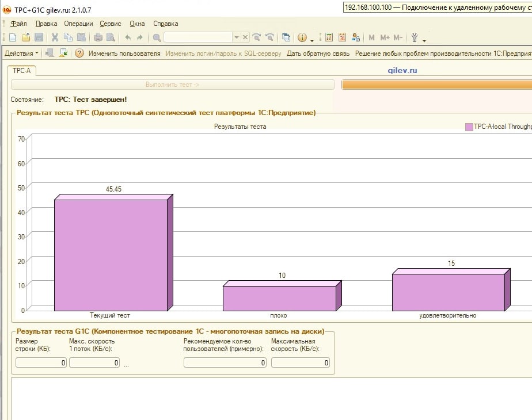The image size is (532, 420).
Task: Open the Правка menu
Action: pyautogui.click(x=46, y=24)
